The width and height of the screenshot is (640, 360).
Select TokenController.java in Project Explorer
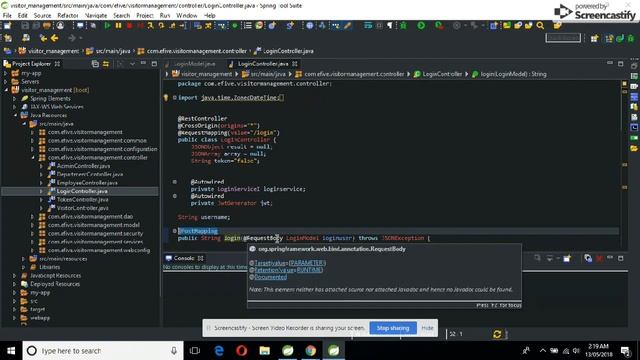coord(83,200)
